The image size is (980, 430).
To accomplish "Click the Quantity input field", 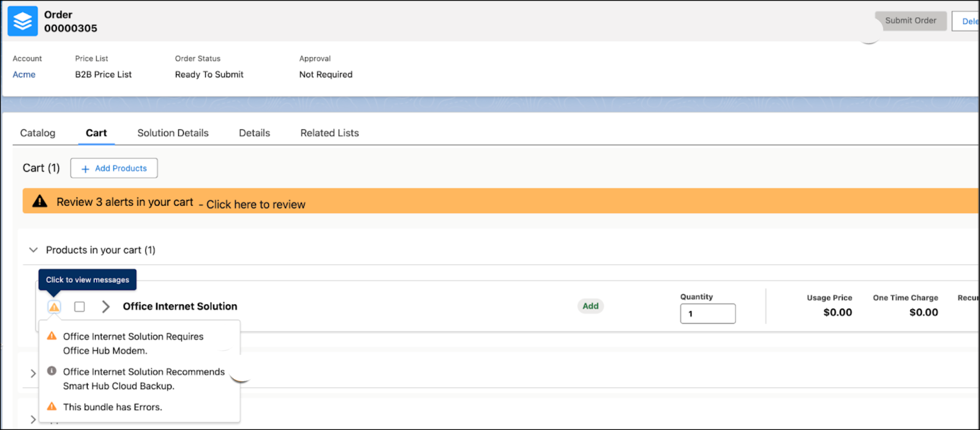I will [x=707, y=314].
